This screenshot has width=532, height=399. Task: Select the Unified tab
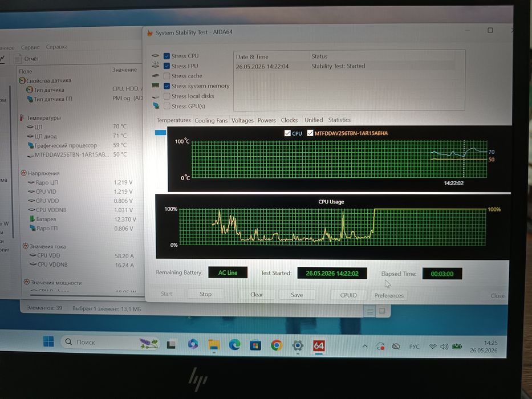pos(314,120)
